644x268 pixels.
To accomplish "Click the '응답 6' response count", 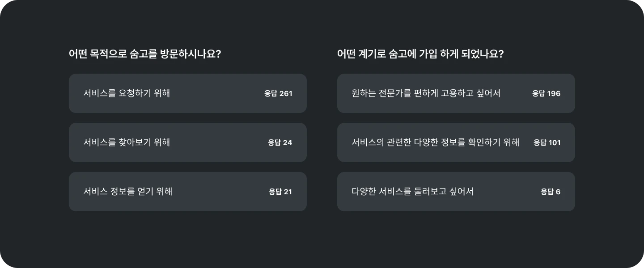I will click(x=550, y=192).
